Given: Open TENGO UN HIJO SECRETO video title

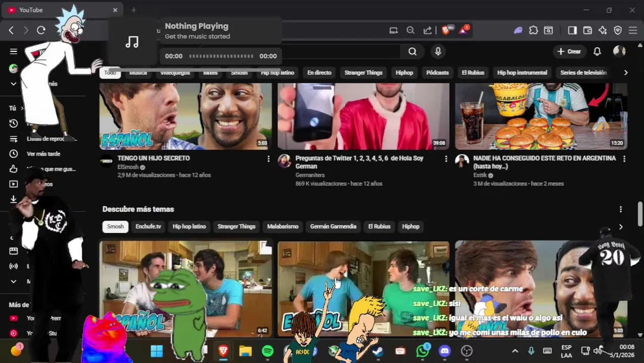Looking at the screenshot, I should pyautogui.click(x=154, y=158).
